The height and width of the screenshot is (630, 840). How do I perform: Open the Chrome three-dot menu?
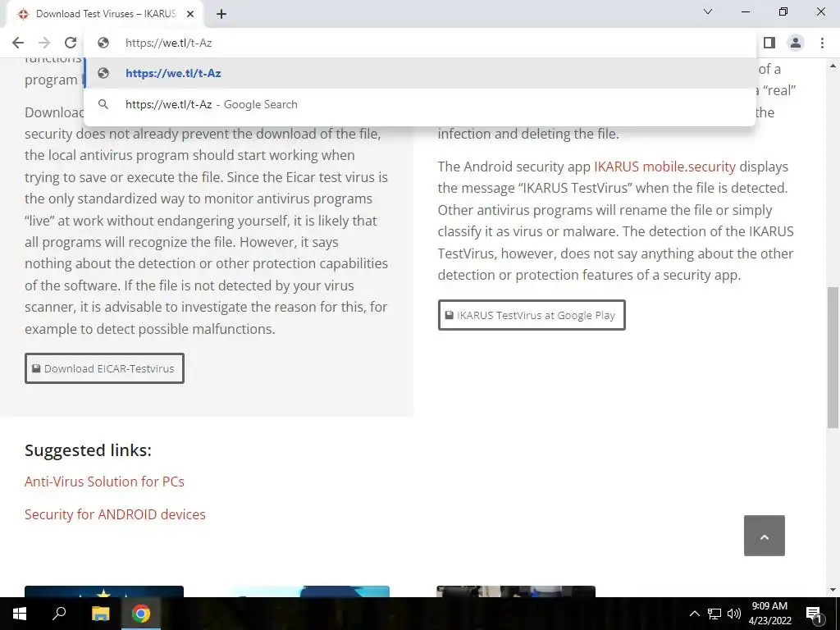822,43
